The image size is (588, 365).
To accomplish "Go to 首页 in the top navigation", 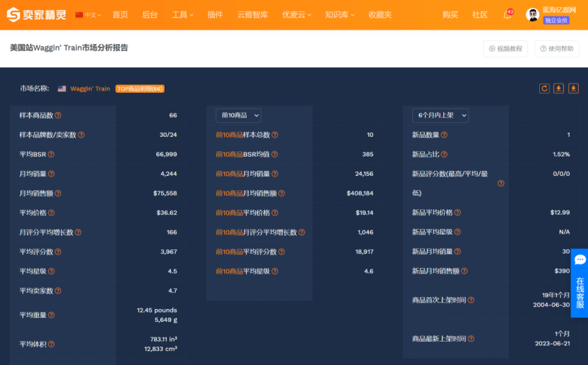I will pos(121,15).
